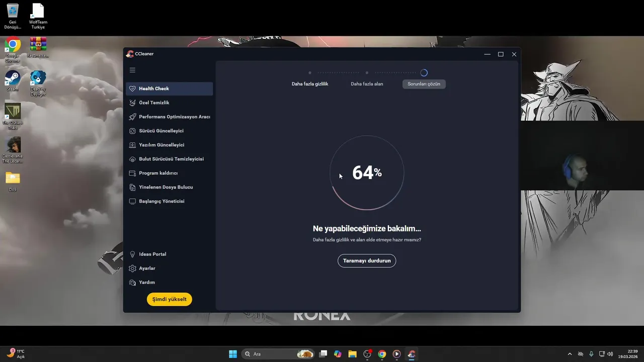Click the Özel Temizlik brush icon
Image resolution: width=644 pixels, height=362 pixels.
point(132,103)
